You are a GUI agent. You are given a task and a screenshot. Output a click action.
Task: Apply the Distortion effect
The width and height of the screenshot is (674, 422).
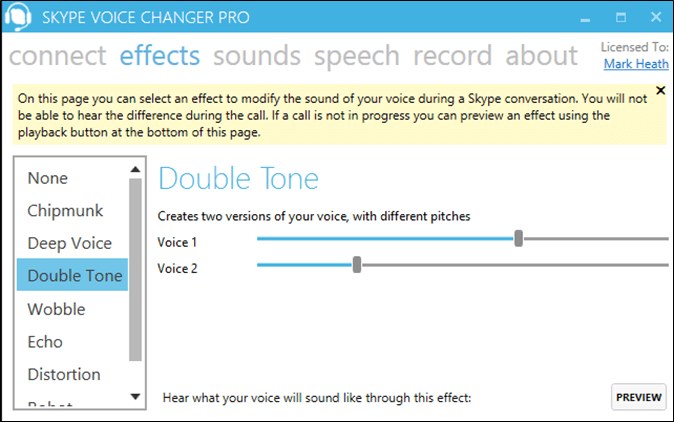64,374
